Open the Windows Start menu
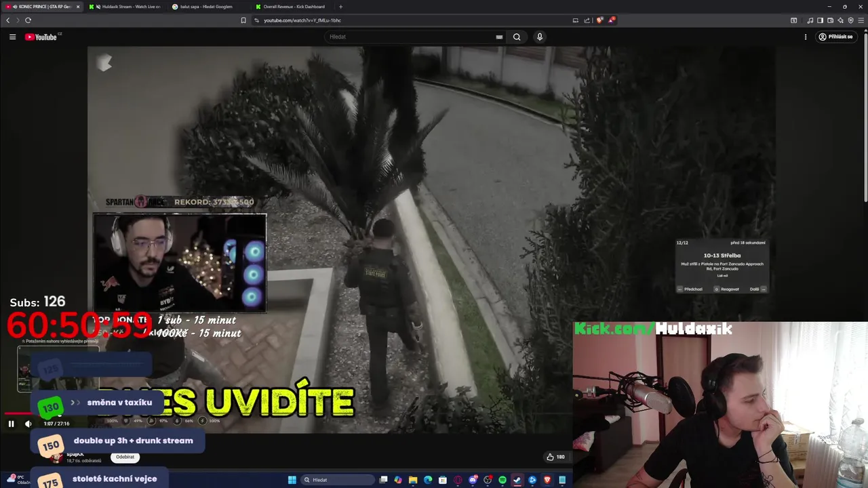868x488 pixels. pos(292,480)
